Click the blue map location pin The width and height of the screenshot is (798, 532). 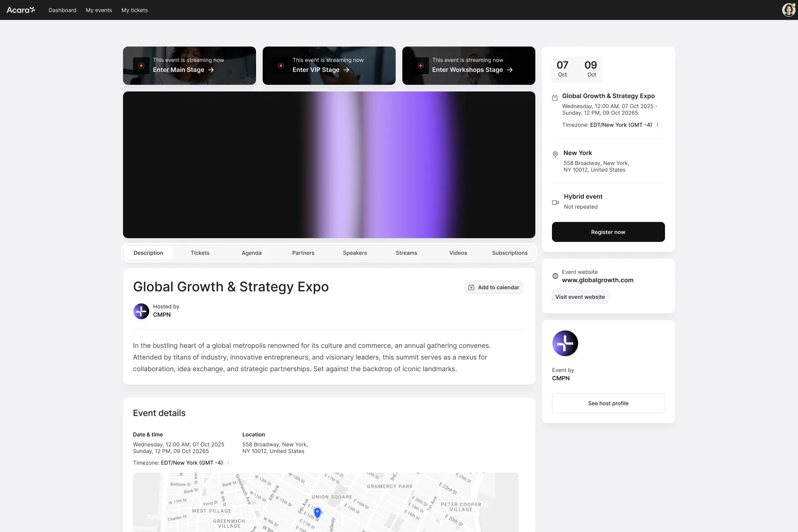click(x=318, y=512)
